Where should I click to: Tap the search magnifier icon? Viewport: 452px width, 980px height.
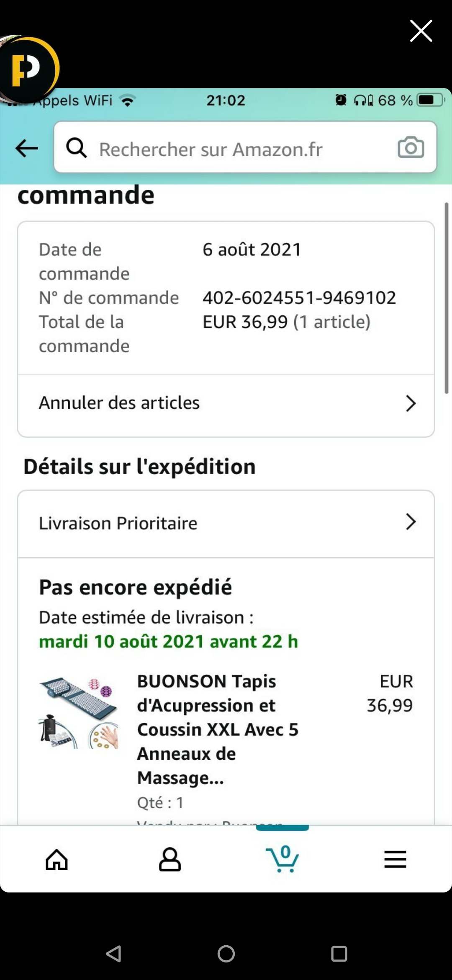(77, 148)
